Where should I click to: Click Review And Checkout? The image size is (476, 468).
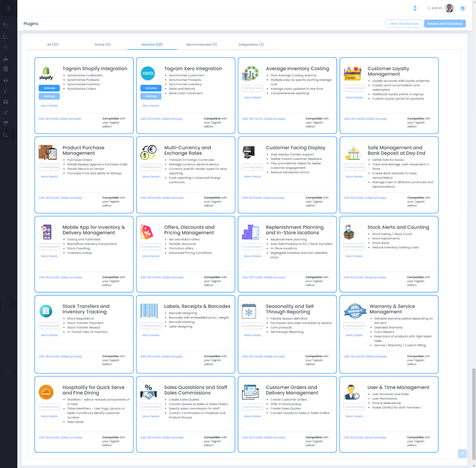coord(445,23)
